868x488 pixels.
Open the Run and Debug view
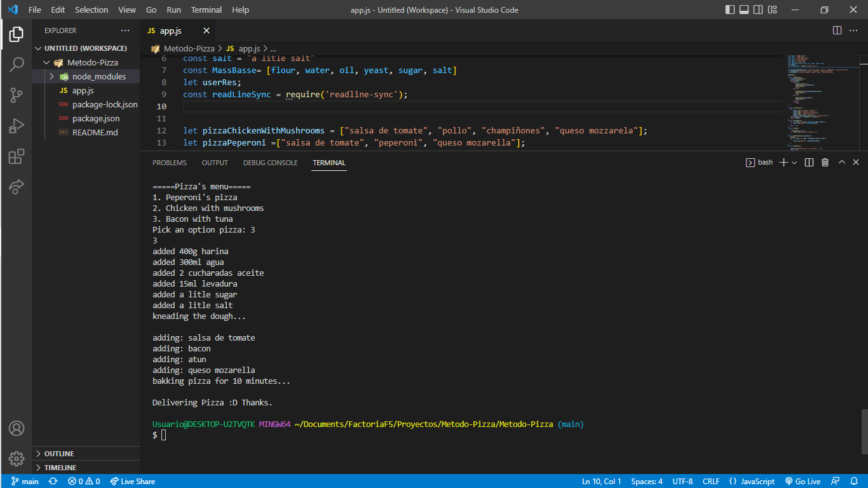coord(16,126)
